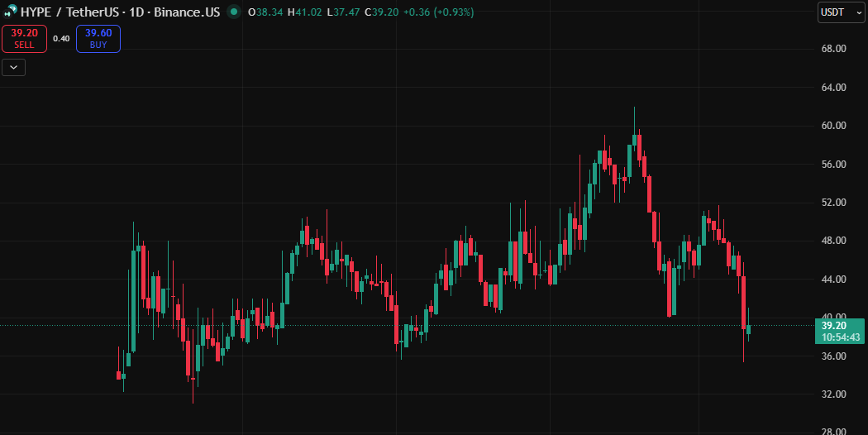The width and height of the screenshot is (868, 435).
Task: Click the red SELL 39.20 button
Action: tap(24, 38)
